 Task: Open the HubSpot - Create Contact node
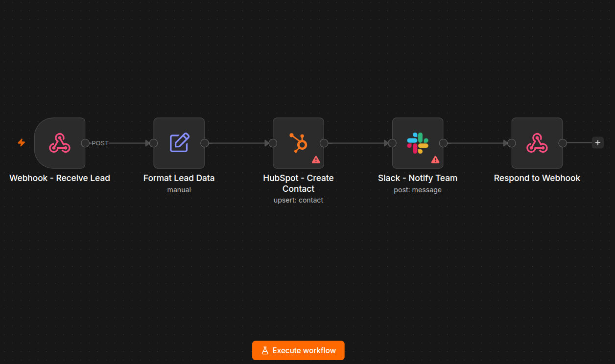click(x=298, y=143)
